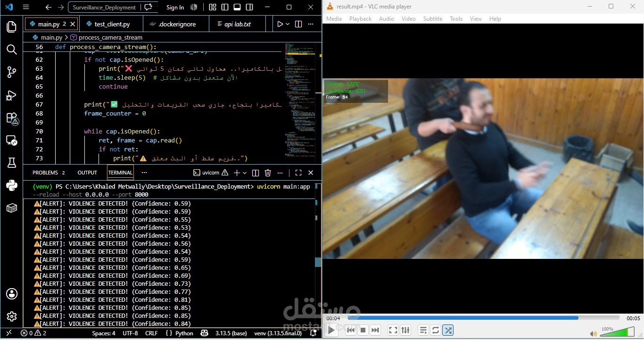This screenshot has height=340, width=644.
Task: Click errors and warnings count in status bar
Action: pos(33,333)
